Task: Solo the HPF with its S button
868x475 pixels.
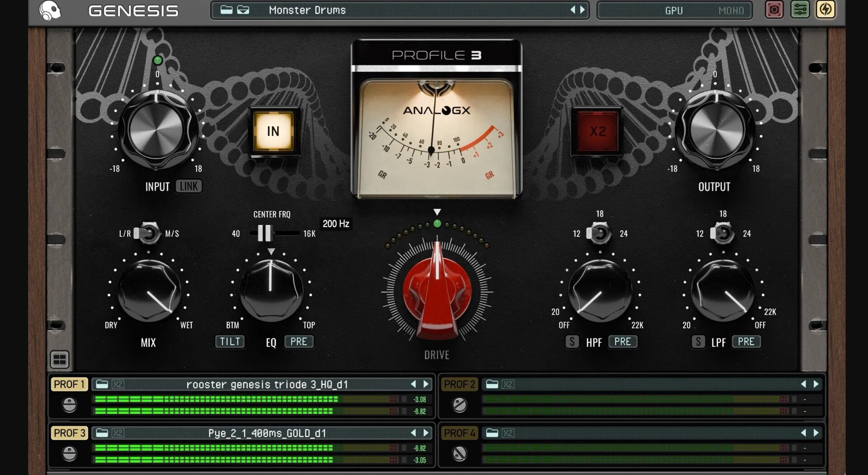Action: [572, 342]
